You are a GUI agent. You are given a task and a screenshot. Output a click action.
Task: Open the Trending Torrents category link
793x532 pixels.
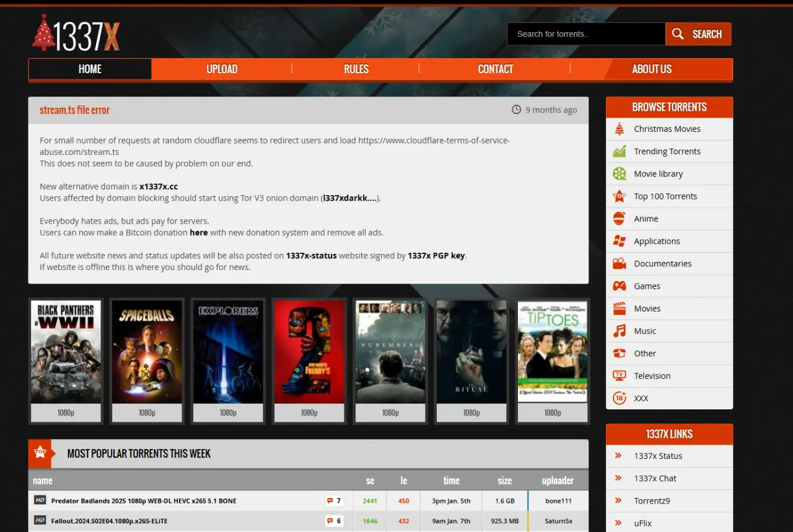[667, 152]
